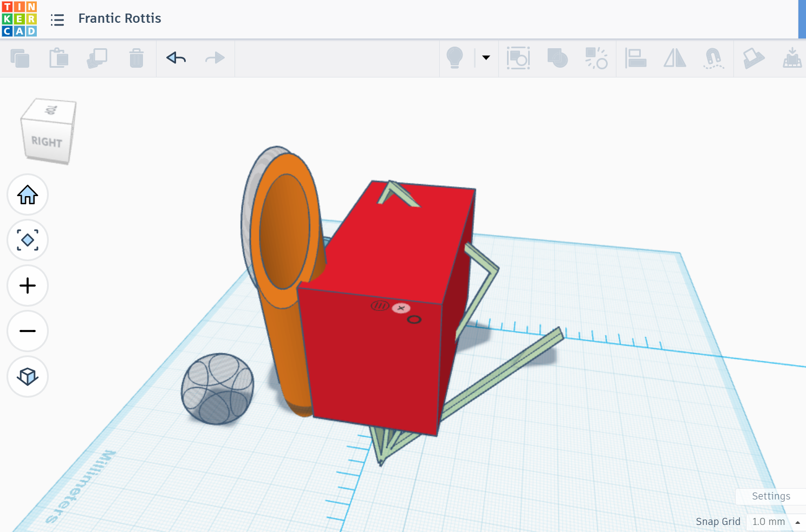Select the Align tool

point(636,58)
